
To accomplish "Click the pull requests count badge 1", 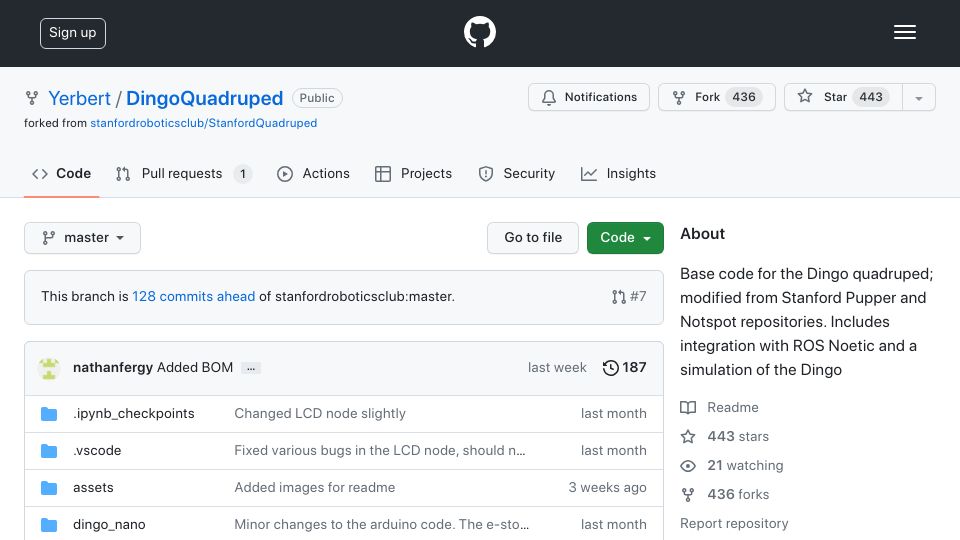I will point(242,174).
